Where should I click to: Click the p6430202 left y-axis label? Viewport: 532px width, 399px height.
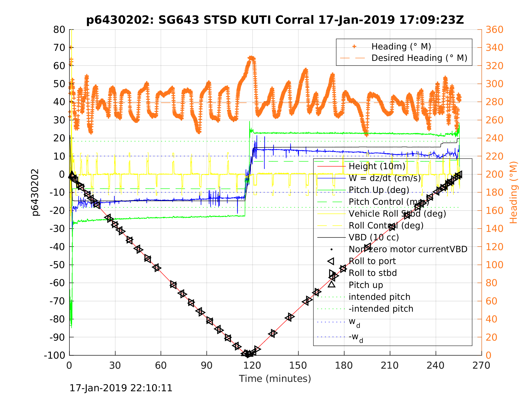click(x=35, y=192)
